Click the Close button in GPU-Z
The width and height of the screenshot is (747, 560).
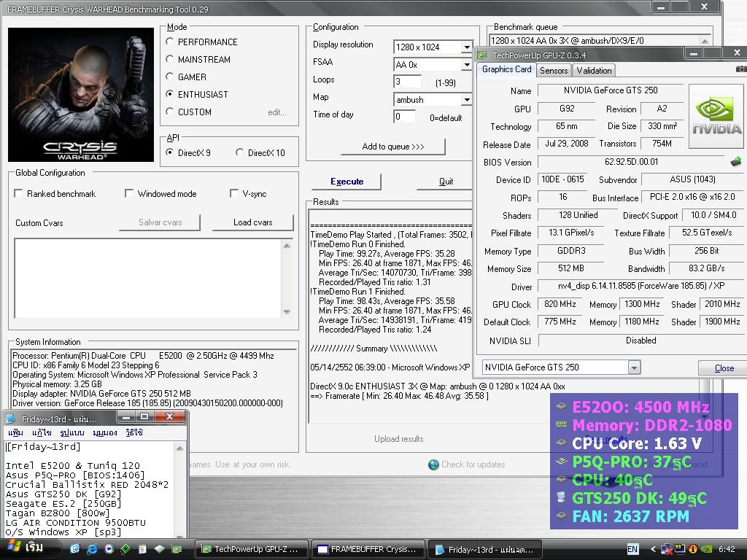pos(724,367)
